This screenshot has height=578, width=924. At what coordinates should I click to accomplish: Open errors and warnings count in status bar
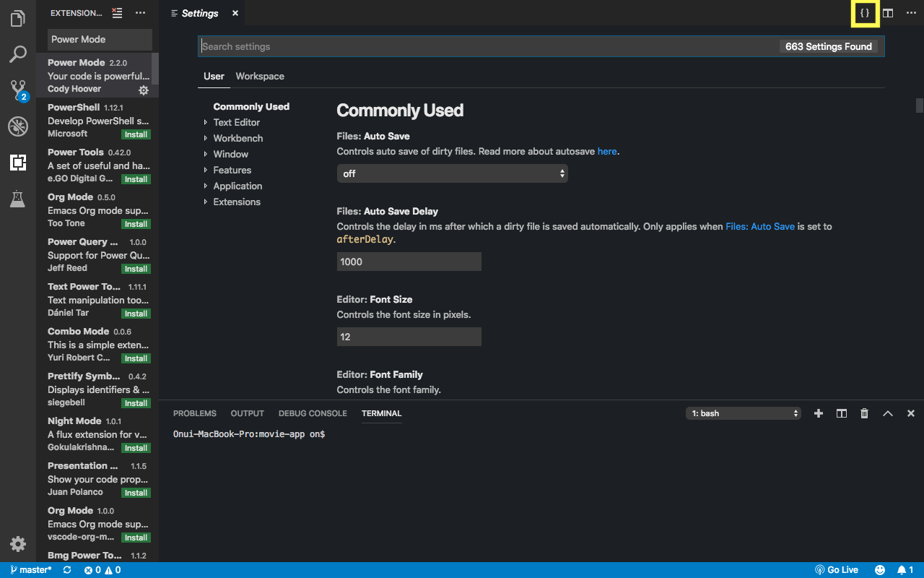pyautogui.click(x=102, y=570)
